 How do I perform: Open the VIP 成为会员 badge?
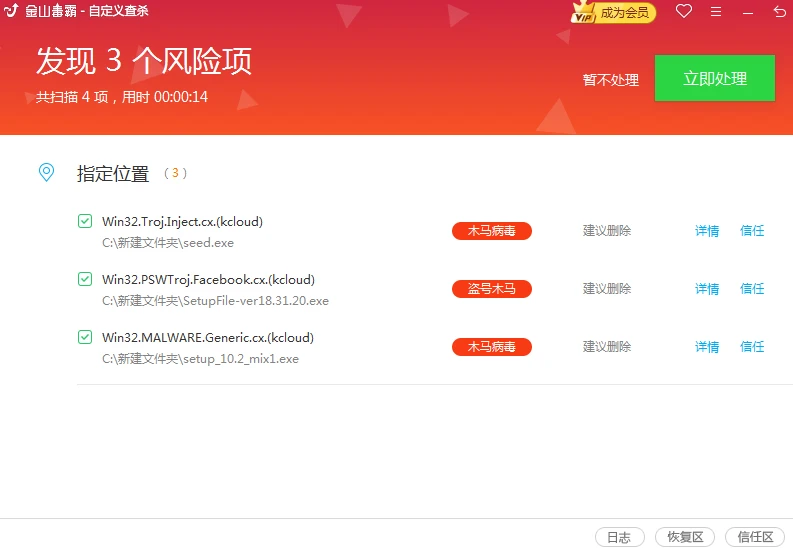pos(613,12)
